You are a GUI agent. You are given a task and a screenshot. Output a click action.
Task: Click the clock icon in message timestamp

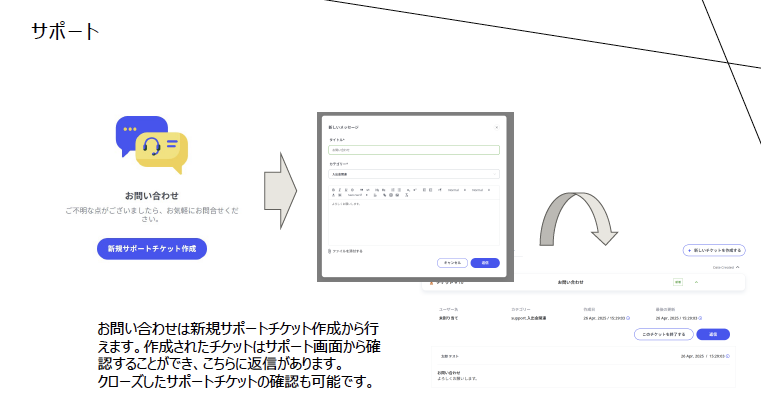coord(728,356)
